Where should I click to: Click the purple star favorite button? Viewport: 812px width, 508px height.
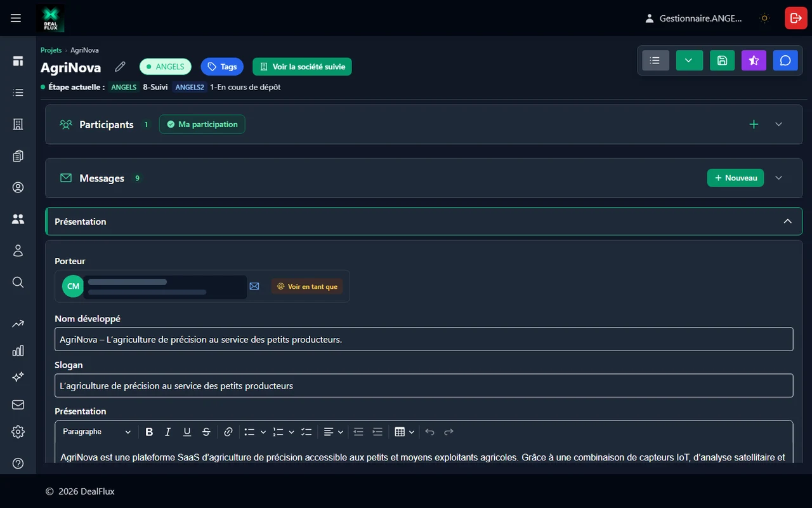point(754,60)
